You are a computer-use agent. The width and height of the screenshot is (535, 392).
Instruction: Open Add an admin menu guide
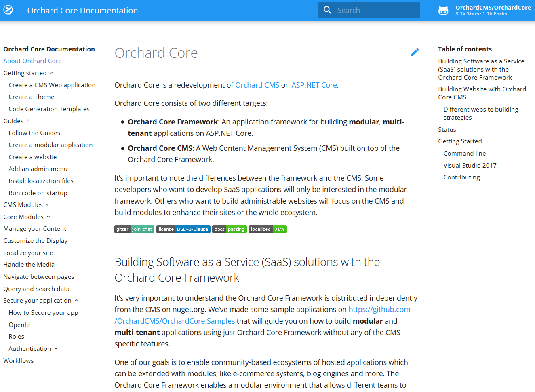pyautogui.click(x=38, y=169)
